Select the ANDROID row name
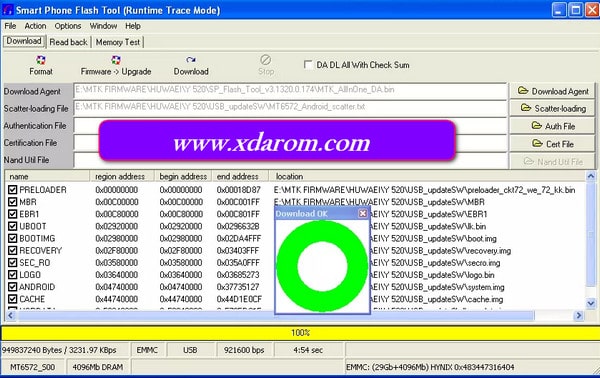The height and width of the screenshot is (378, 600). pos(37,287)
